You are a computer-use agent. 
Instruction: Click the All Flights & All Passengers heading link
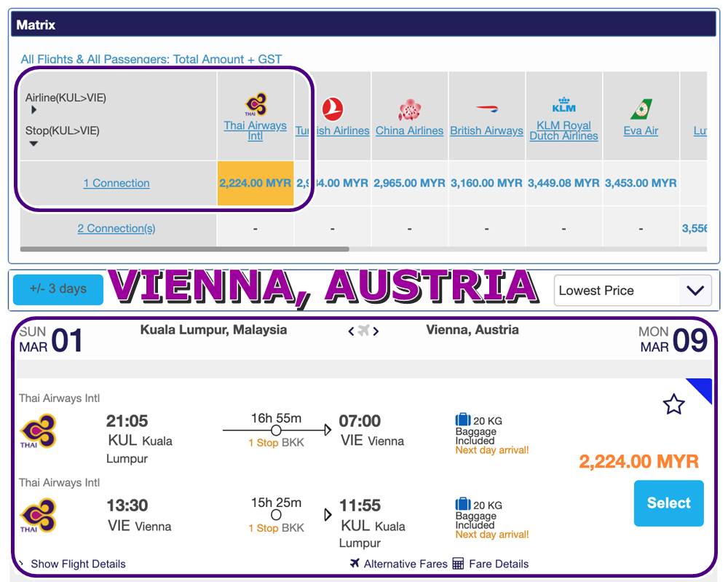(151, 59)
